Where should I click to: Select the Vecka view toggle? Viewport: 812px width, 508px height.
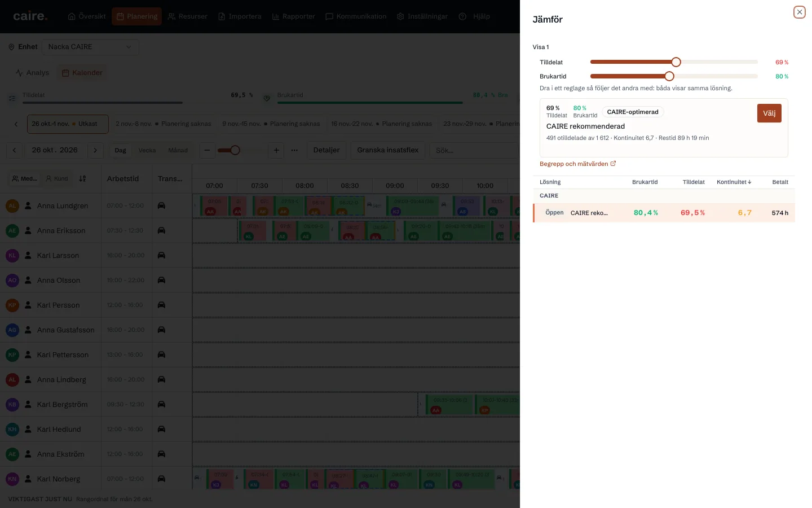click(147, 150)
